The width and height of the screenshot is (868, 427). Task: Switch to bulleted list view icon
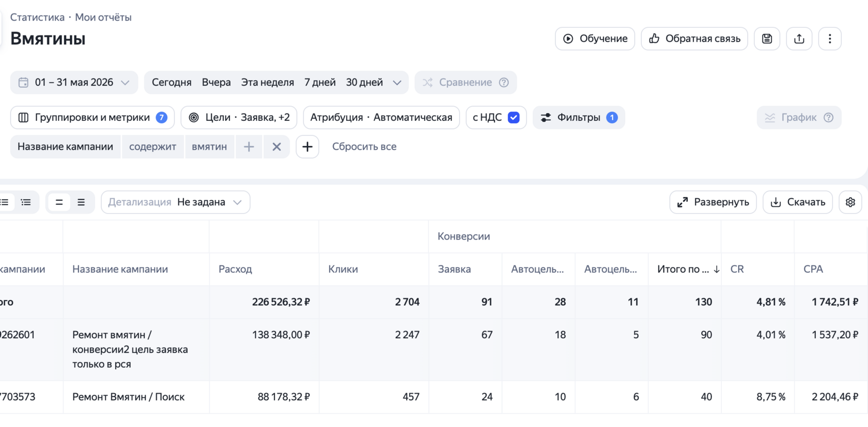click(26, 202)
